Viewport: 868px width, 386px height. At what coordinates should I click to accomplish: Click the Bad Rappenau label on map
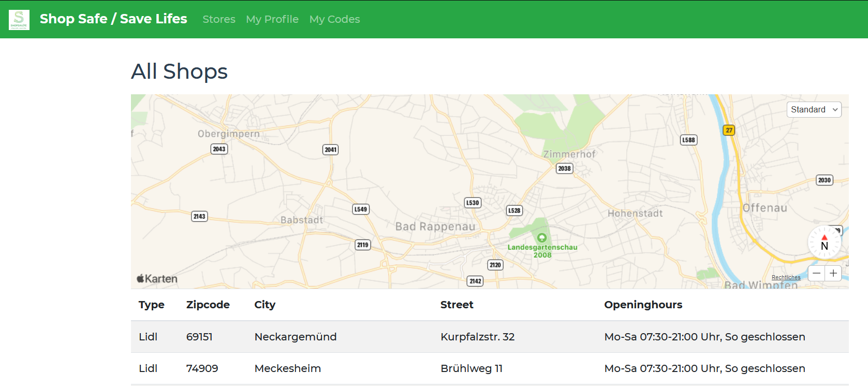(435, 226)
